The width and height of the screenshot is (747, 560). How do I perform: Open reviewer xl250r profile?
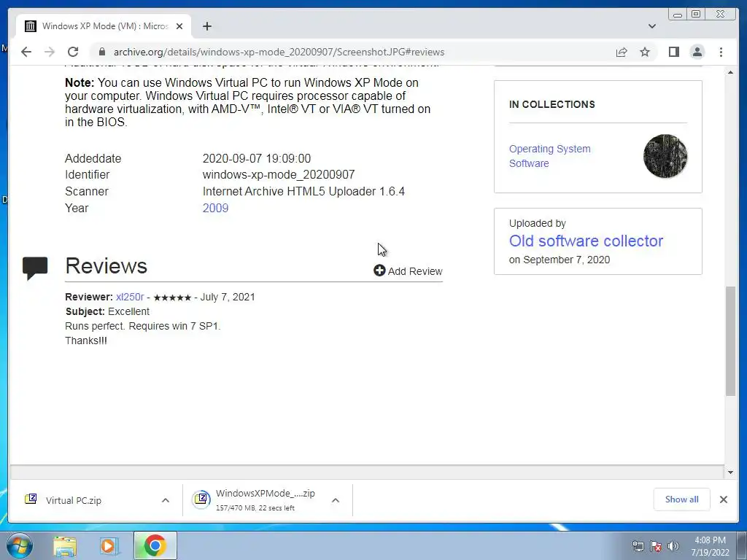click(130, 297)
